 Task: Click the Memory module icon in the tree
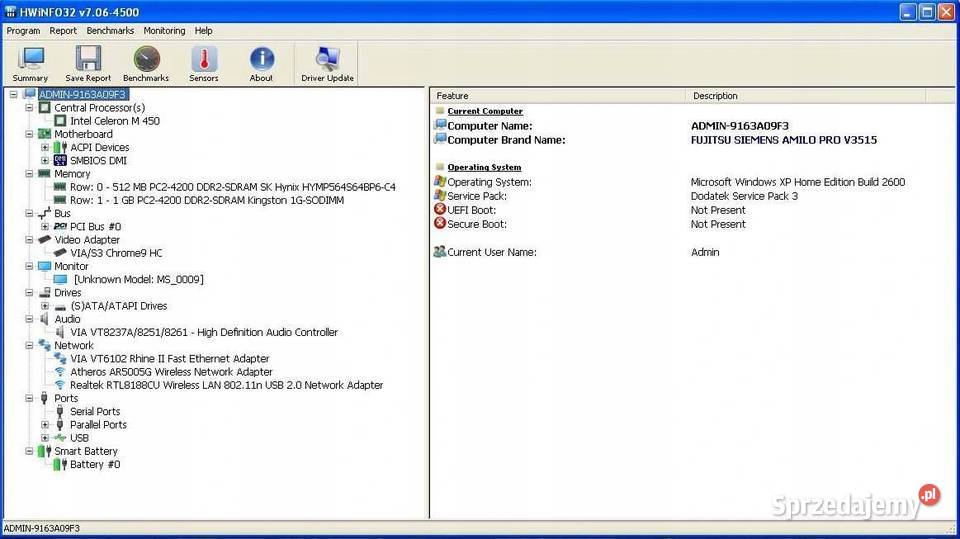(x=45, y=174)
